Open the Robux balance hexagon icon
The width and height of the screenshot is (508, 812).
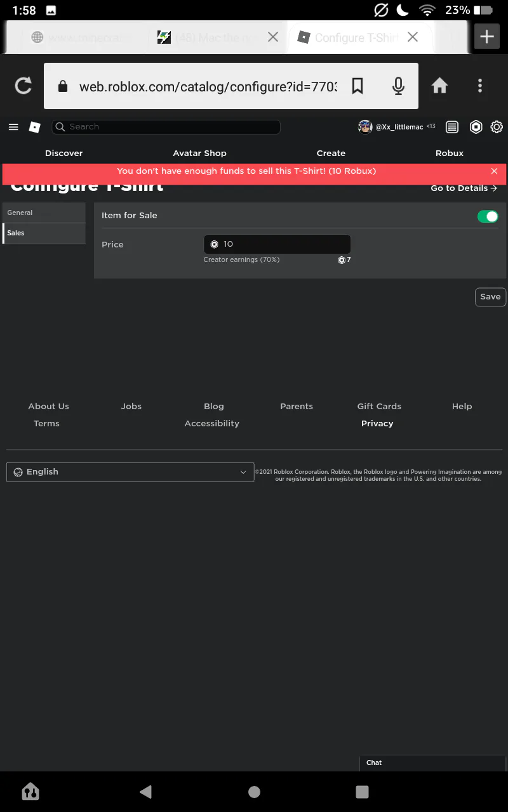(x=476, y=127)
